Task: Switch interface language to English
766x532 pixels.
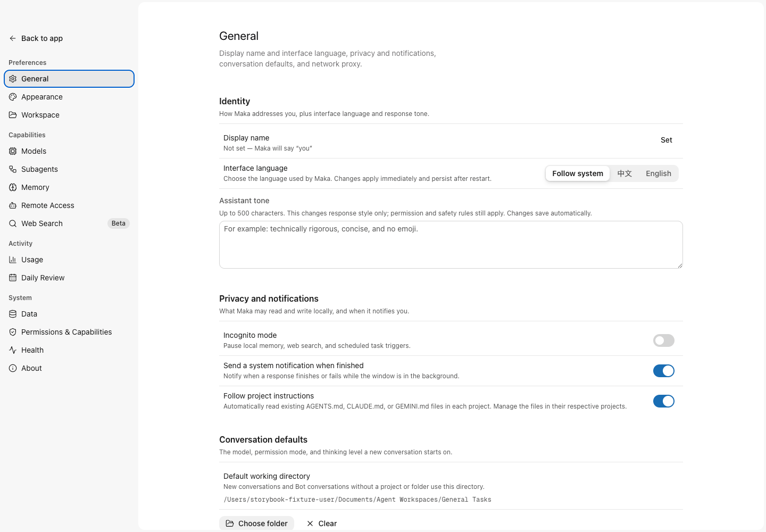Action: [659, 173]
